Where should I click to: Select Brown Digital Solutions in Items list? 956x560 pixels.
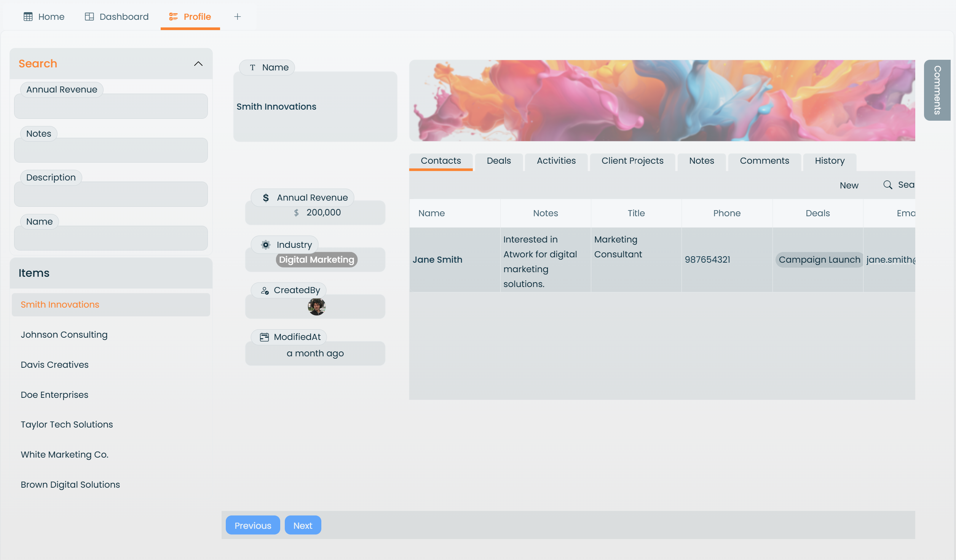point(111,485)
